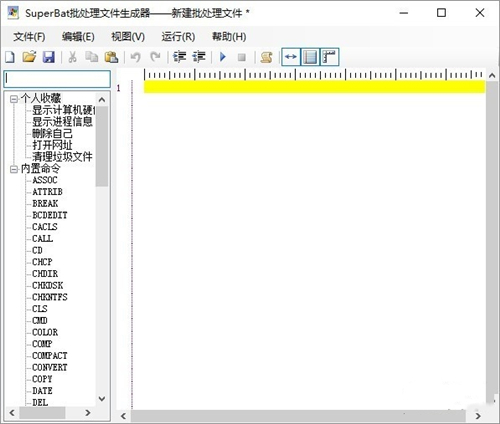Click the Undo arrow icon
This screenshot has width=500, height=424.
135,57
